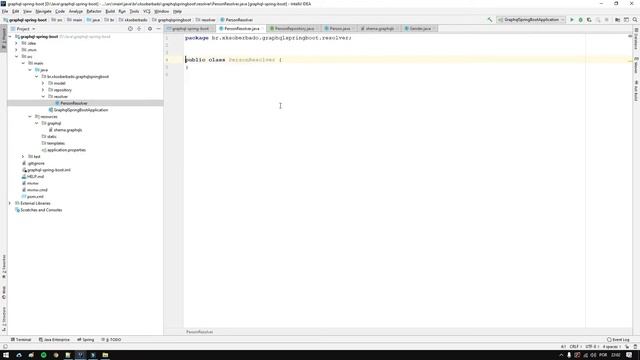Viewport: 640px width, 360px height.
Task: Click the Build project hammer icon
Action: pos(490,20)
